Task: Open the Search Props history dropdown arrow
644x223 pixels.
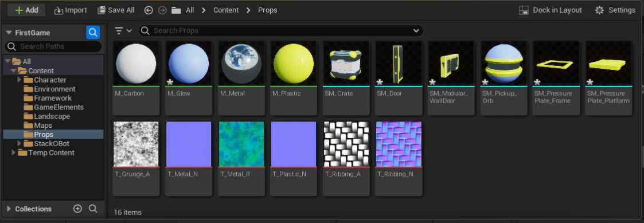Action: 416,30
